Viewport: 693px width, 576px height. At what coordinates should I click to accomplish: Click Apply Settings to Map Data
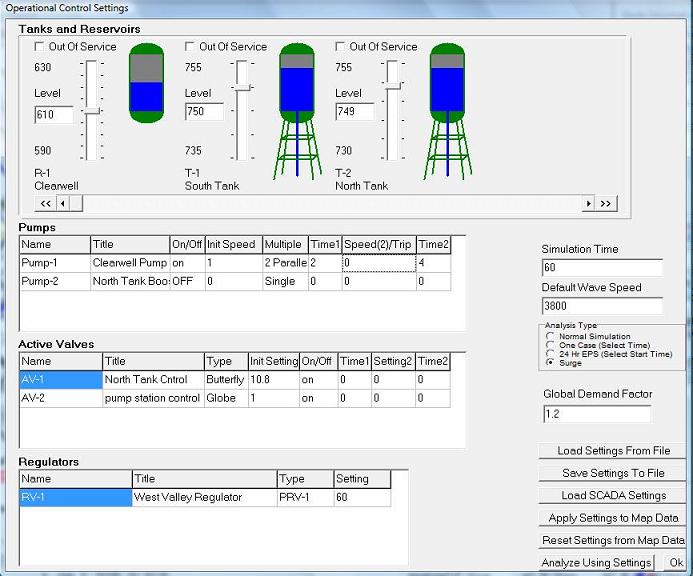[x=613, y=518]
